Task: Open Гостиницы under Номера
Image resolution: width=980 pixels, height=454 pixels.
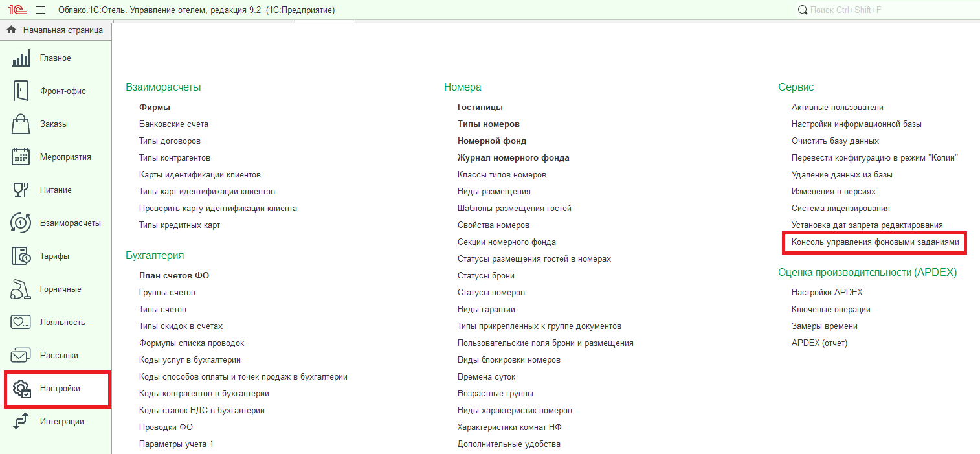Action: (x=480, y=107)
